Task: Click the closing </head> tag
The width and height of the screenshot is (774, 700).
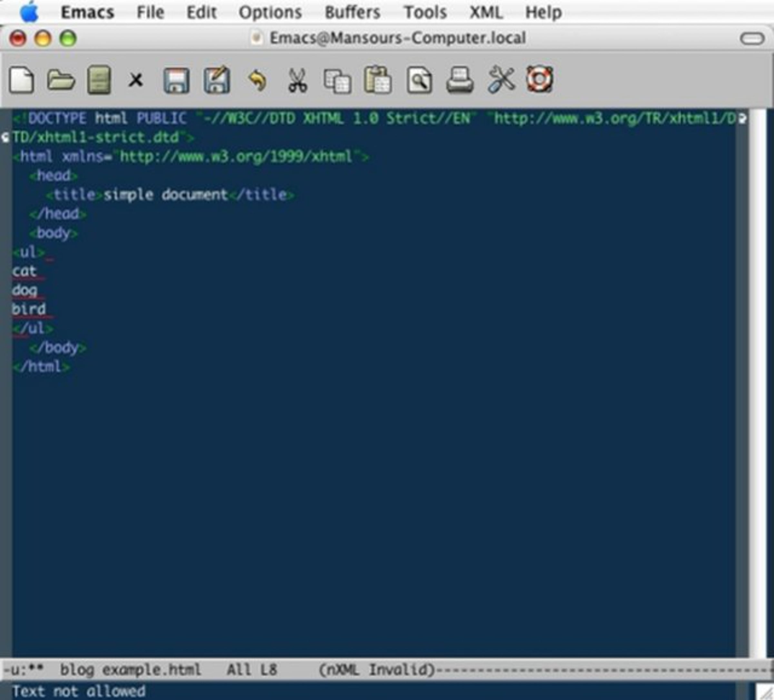Action: [x=58, y=214]
